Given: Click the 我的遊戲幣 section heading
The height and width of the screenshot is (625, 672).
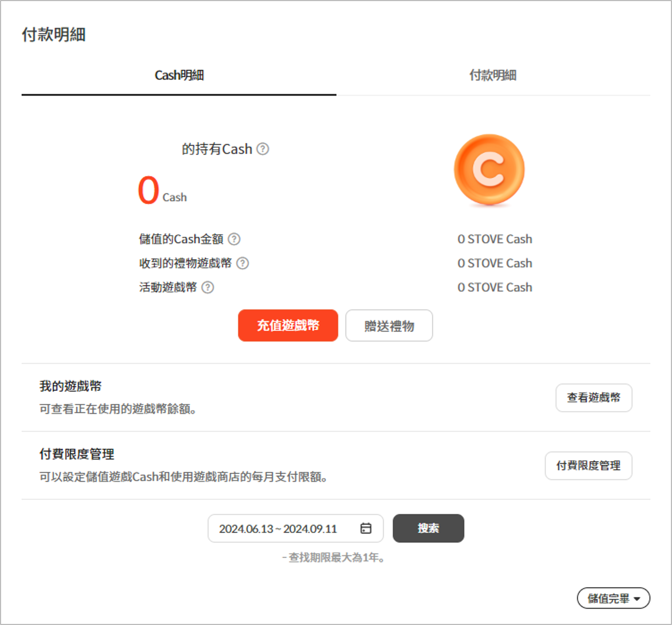Looking at the screenshot, I should click(x=70, y=386).
